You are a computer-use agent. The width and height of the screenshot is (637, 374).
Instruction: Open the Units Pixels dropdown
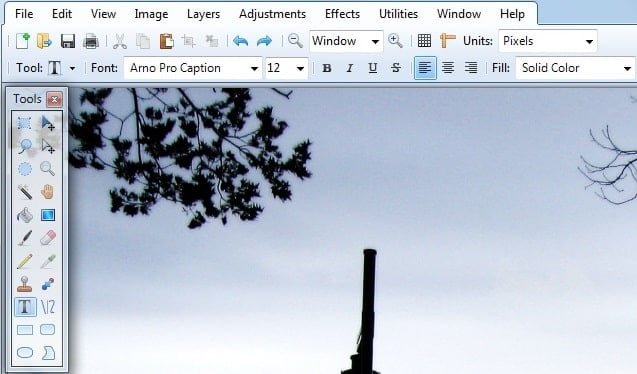[x=548, y=41]
